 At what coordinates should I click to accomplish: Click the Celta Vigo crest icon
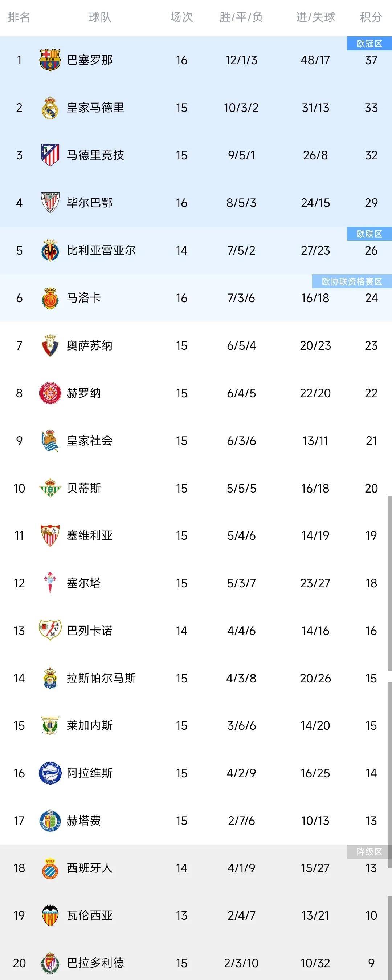(50, 583)
